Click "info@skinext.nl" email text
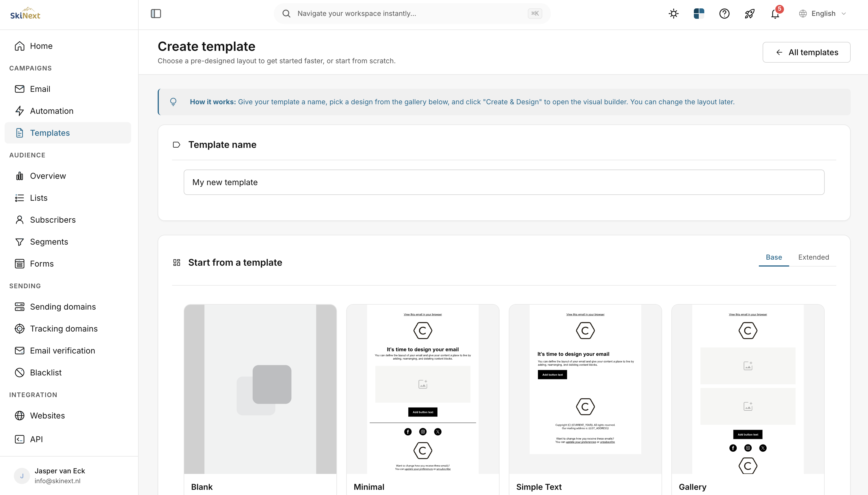The width and height of the screenshot is (868, 495). click(x=57, y=481)
